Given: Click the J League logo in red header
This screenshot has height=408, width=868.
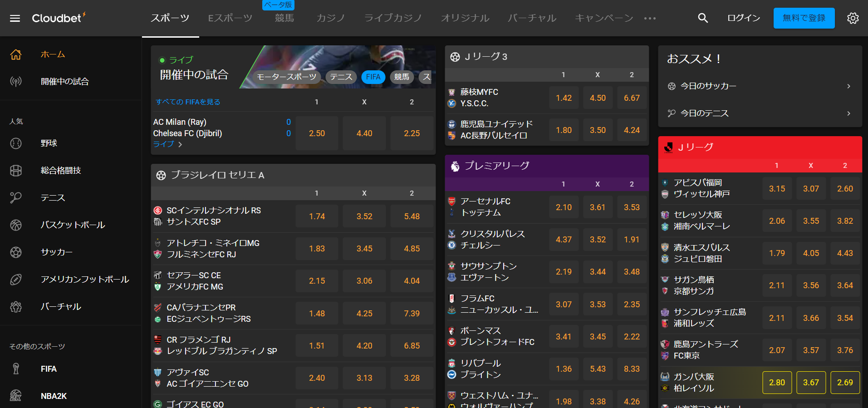Looking at the screenshot, I should click(x=668, y=147).
